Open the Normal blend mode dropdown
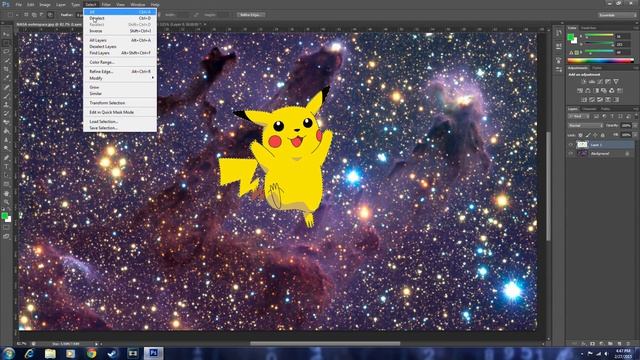 (x=585, y=126)
